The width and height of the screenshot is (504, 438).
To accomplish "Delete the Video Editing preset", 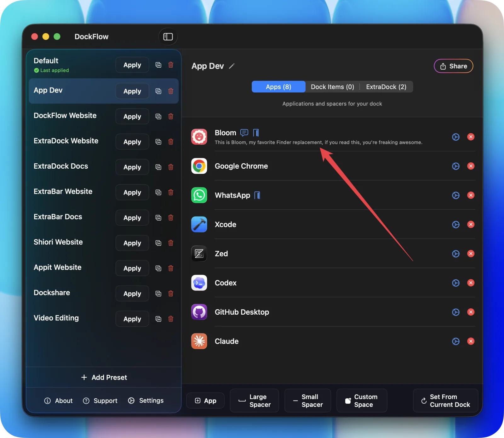I will (x=171, y=319).
